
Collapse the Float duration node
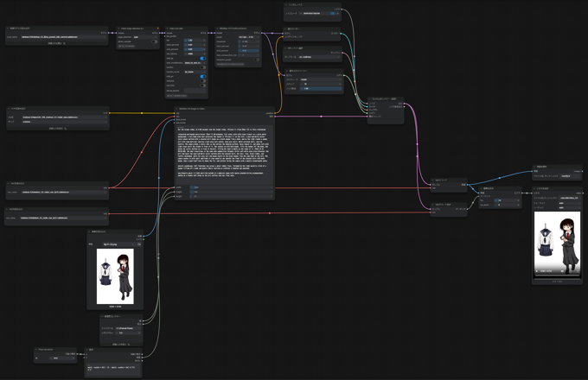(x=36, y=350)
